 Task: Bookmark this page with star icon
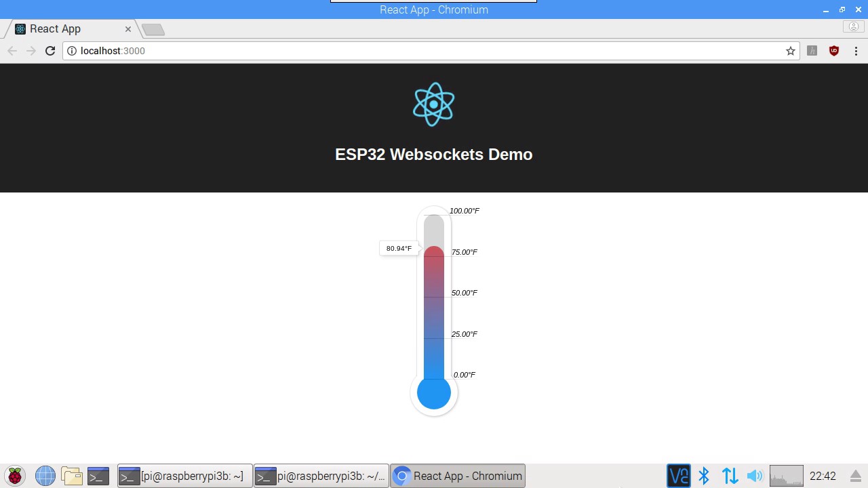pyautogui.click(x=791, y=51)
